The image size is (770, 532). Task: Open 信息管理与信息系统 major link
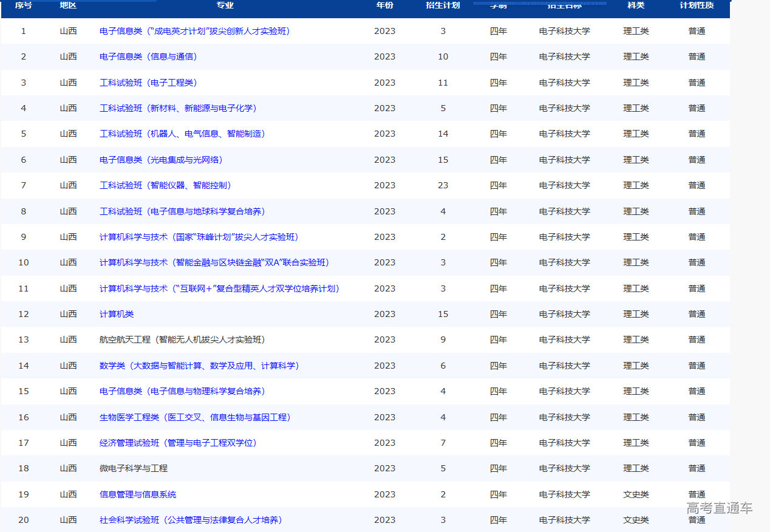tap(138, 494)
